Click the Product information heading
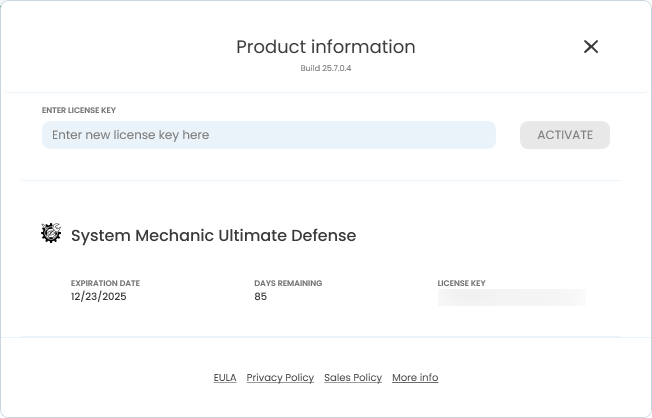This screenshot has height=418, width=652. tap(325, 47)
